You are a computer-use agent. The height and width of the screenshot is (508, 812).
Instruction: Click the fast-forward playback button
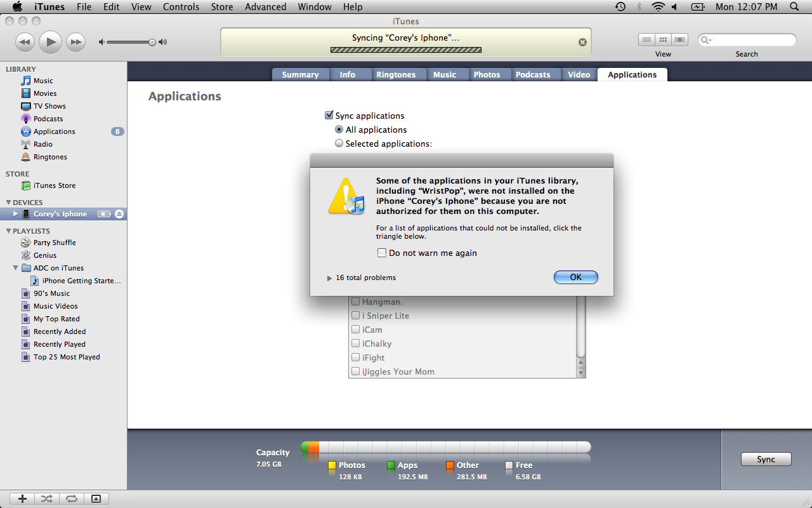[75, 43]
